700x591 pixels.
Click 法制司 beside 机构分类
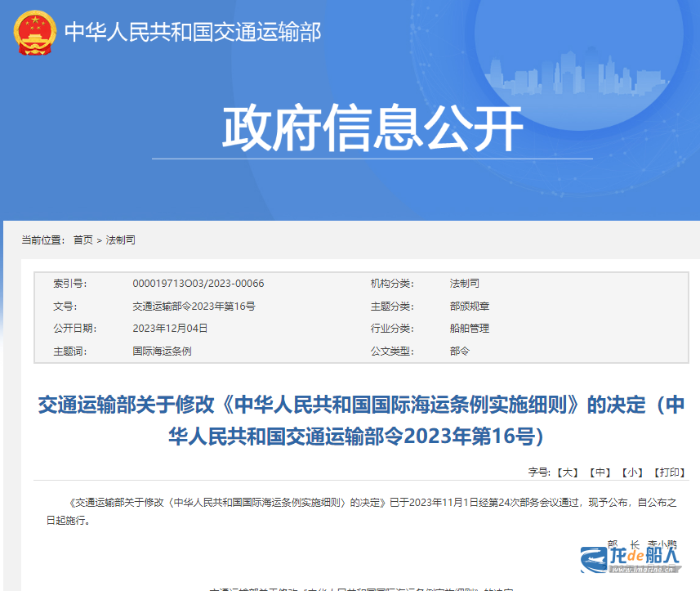click(464, 284)
